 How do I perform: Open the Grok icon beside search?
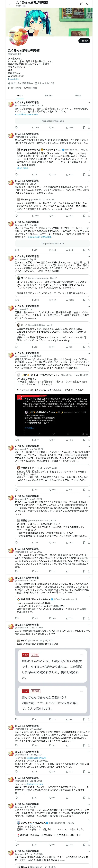(x=81, y=4)
